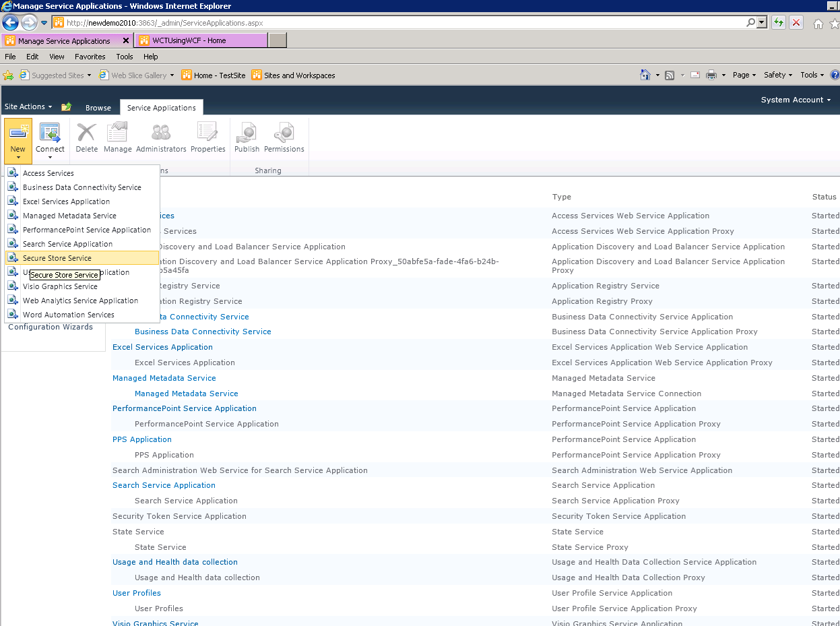
Task: Choose Managed Metadata Service in New menu
Action: point(82,216)
